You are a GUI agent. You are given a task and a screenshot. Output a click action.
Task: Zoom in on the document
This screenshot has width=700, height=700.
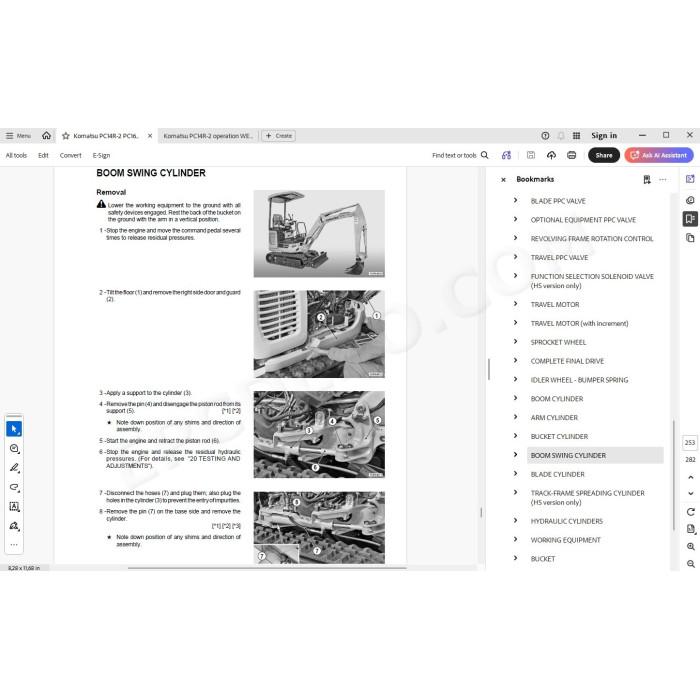click(x=691, y=546)
